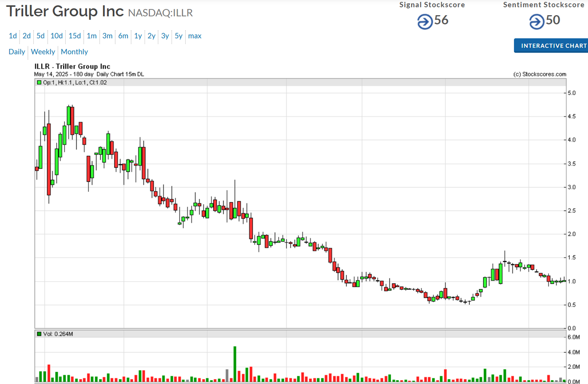This screenshot has height=384, width=588.
Task: Click the Signal Stockscore arrow icon
Action: tap(425, 22)
